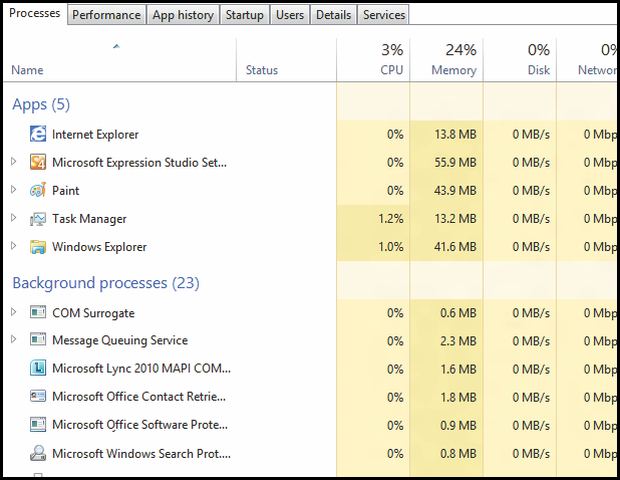Image resolution: width=620 pixels, height=480 pixels.
Task: Click the Microsoft Lync 2010 icon
Action: click(x=38, y=368)
